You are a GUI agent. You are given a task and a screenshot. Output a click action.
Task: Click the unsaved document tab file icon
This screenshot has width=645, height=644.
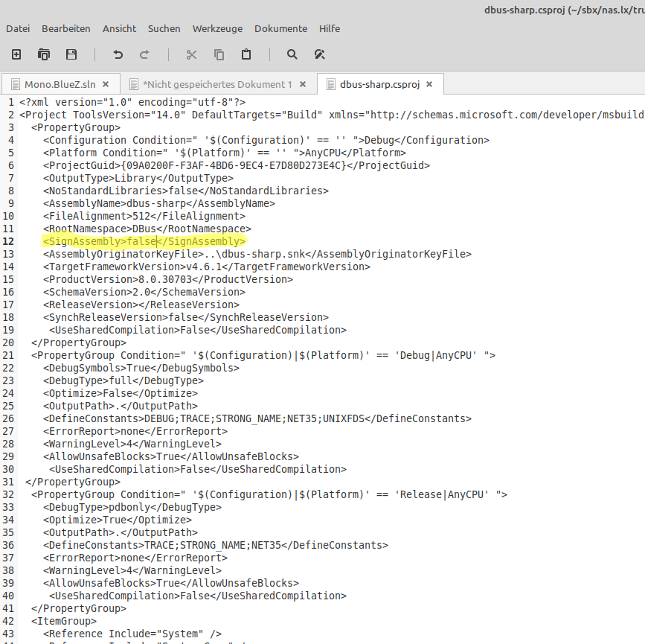[x=133, y=84]
